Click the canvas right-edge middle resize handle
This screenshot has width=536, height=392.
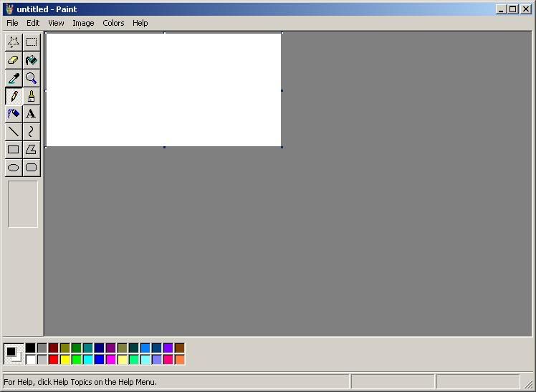coord(282,90)
